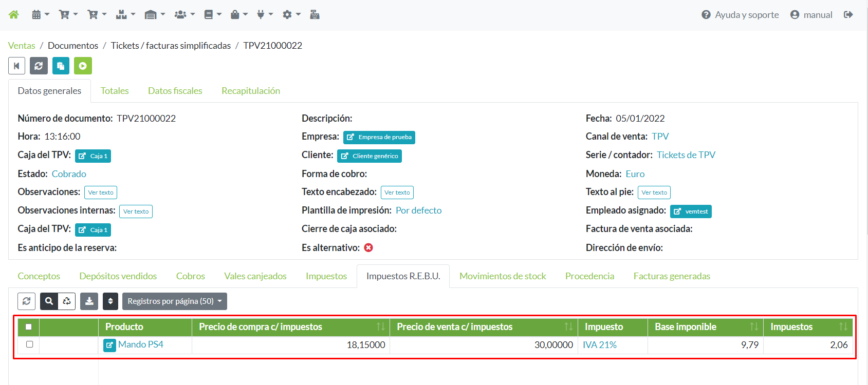Tick the checkbox for Mando PS4 row
Screen dimensions: 868x385
(x=29, y=344)
